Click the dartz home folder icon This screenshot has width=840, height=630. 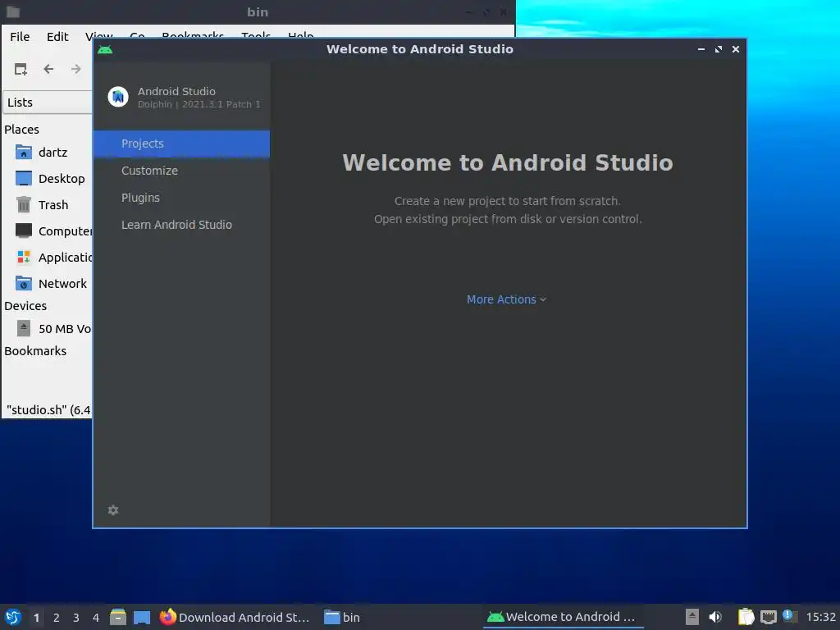[24, 152]
